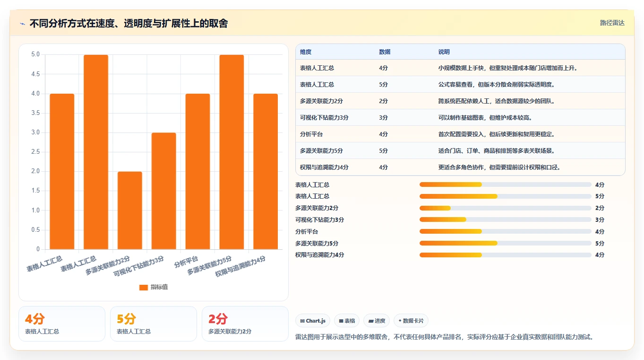Click the 路径雷达 label in the header
Image resolution: width=644 pixels, height=360 pixels.
pos(612,23)
